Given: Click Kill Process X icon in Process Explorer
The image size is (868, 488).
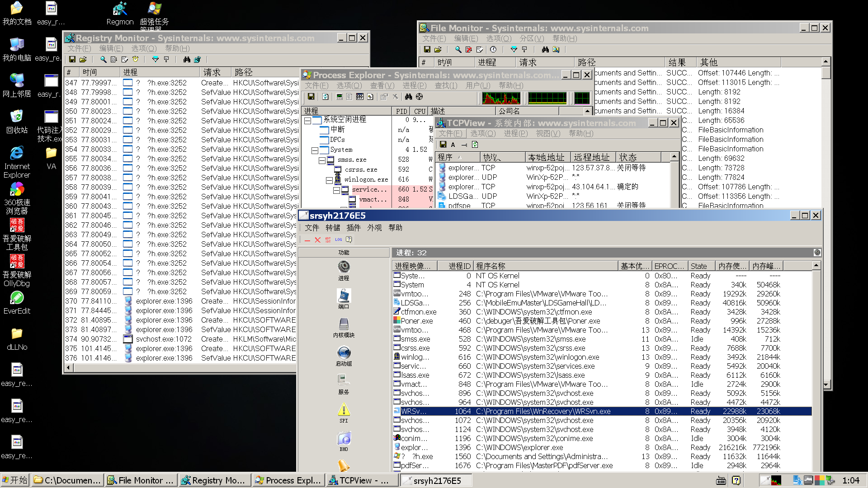Looking at the screenshot, I should click(x=395, y=97).
